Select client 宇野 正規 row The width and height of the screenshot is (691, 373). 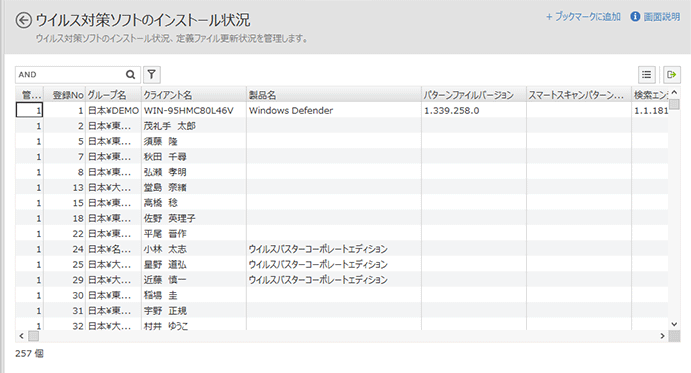click(x=193, y=311)
